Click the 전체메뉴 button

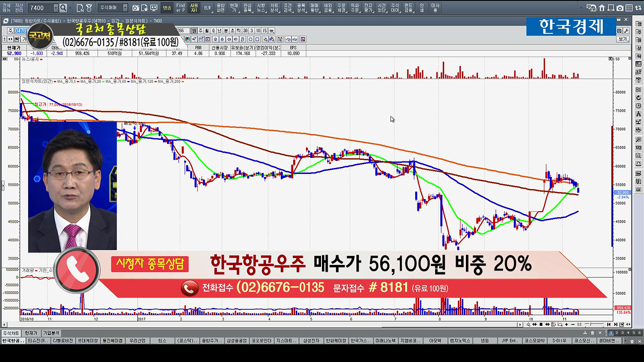coord(6,8)
